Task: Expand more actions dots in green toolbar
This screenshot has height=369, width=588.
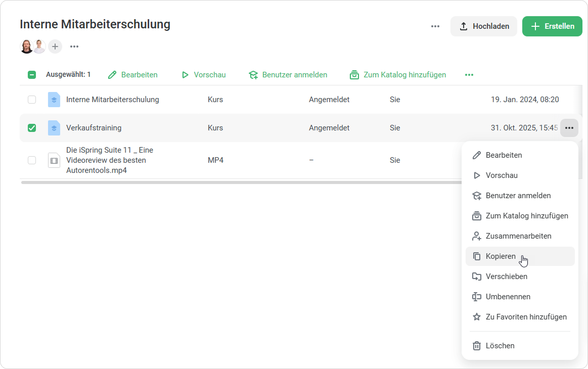Action: (x=469, y=75)
